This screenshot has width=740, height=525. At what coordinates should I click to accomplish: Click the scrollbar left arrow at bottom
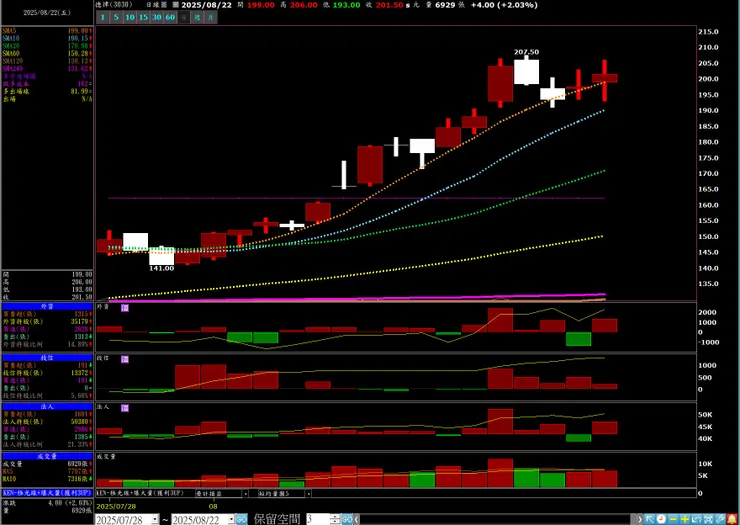357,519
